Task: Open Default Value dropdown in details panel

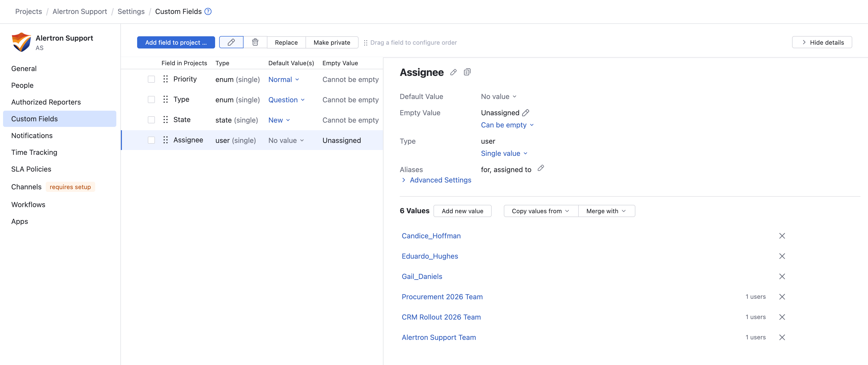Action: click(x=499, y=97)
